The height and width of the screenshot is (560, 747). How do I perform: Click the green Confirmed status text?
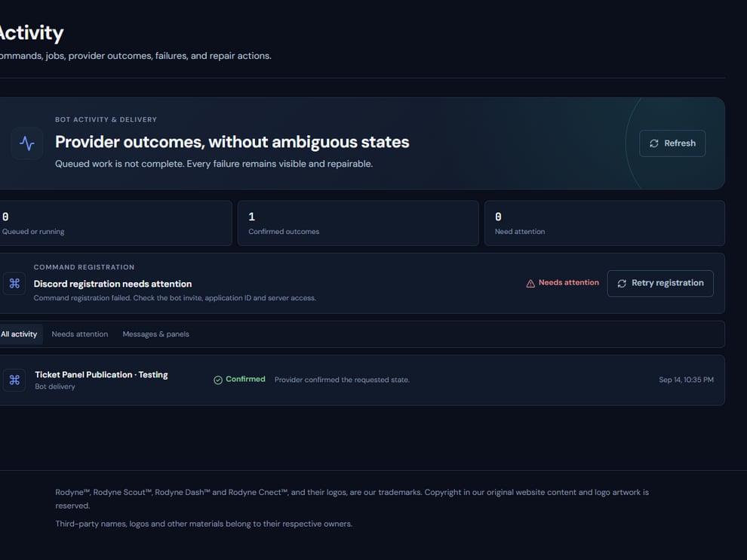(x=245, y=379)
